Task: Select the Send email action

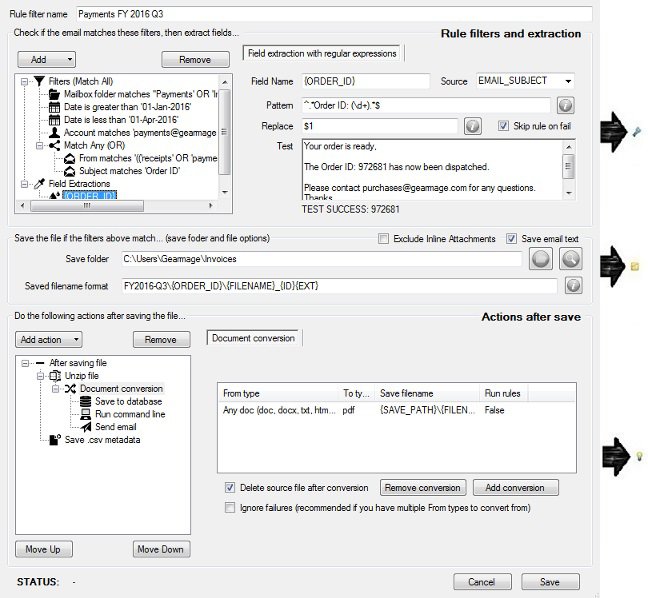Action: coord(118,427)
